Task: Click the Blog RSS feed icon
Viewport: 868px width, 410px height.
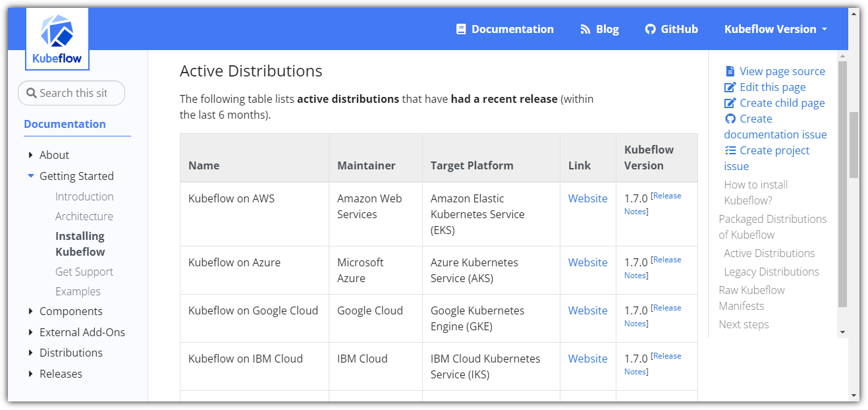Action: pos(585,29)
